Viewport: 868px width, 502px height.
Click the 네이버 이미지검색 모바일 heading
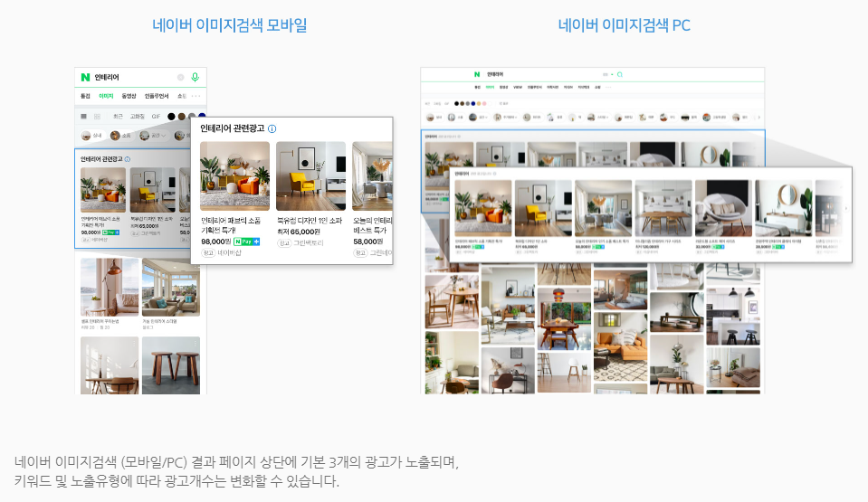[x=230, y=25]
